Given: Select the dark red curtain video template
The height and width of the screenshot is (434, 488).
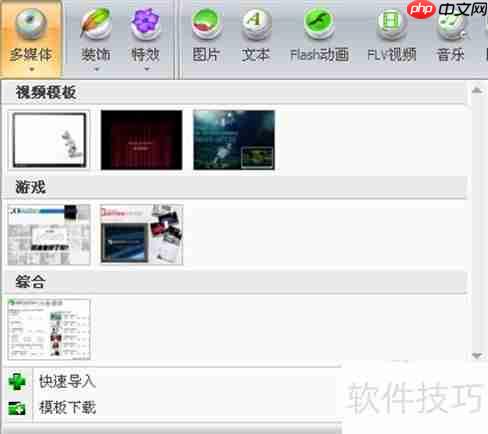Looking at the screenshot, I should 142,140.
